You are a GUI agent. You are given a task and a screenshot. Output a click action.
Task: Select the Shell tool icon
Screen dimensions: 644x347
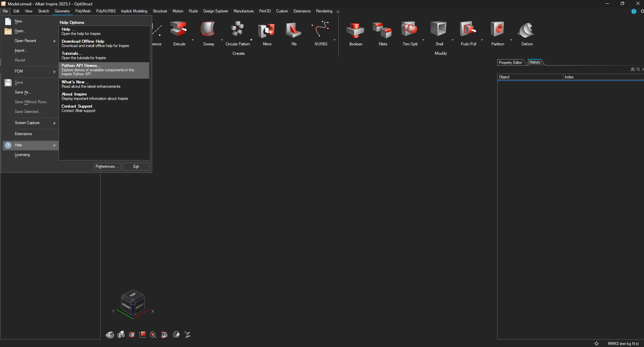point(439,30)
